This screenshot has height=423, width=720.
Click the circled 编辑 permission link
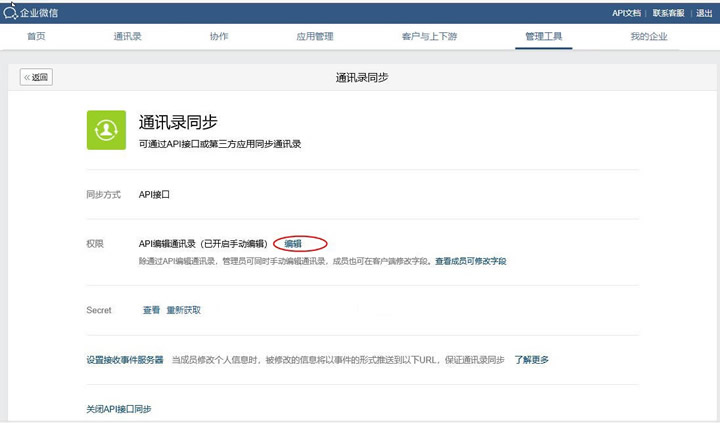293,244
